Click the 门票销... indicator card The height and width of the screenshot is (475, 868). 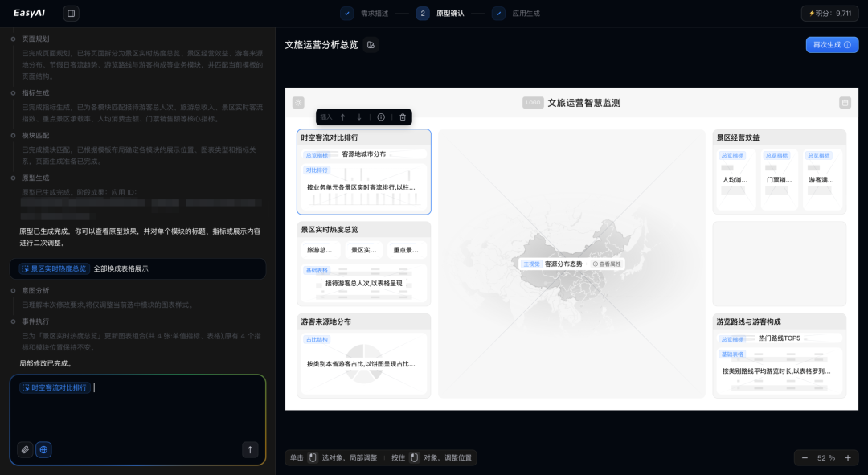coord(779,178)
